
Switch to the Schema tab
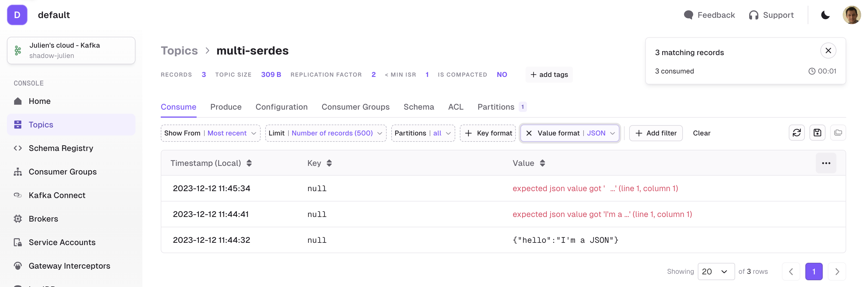click(419, 107)
